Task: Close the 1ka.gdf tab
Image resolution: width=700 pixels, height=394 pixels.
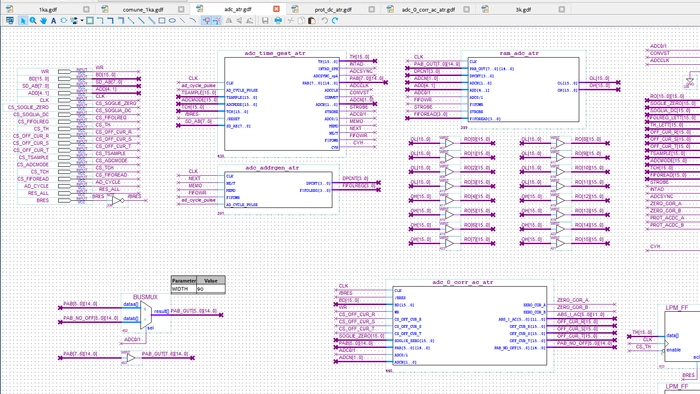Action: pos(86,9)
